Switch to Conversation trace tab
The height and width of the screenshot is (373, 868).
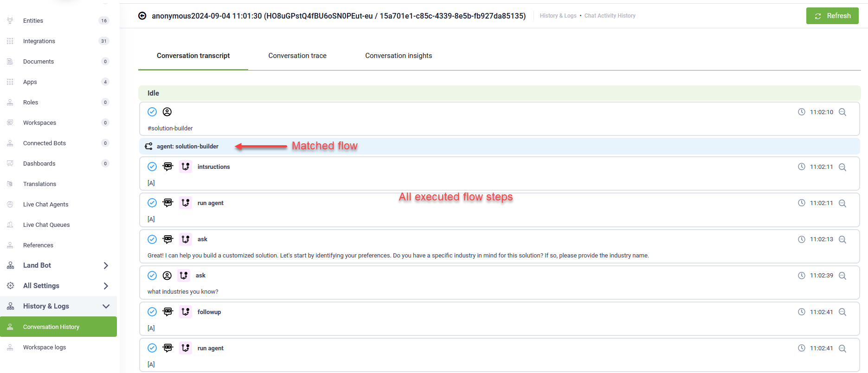coord(297,56)
